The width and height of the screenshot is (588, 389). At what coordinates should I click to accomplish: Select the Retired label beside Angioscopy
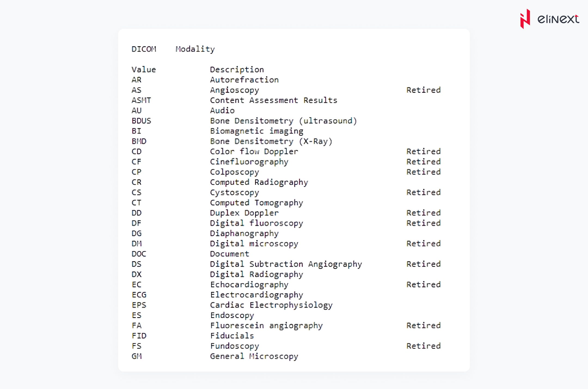423,90
